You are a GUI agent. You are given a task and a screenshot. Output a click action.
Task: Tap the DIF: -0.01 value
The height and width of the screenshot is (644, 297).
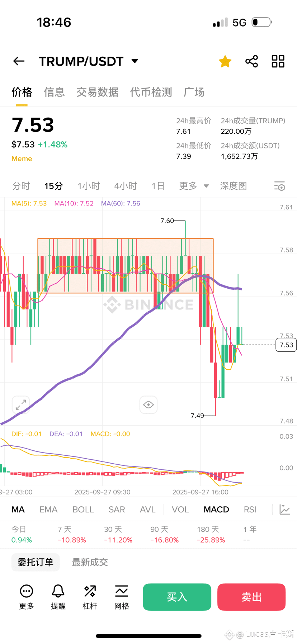click(x=27, y=434)
